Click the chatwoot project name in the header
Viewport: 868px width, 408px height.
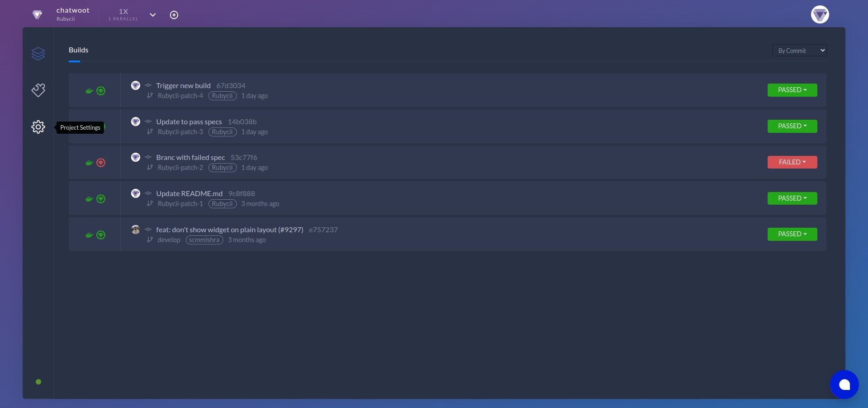(x=72, y=10)
